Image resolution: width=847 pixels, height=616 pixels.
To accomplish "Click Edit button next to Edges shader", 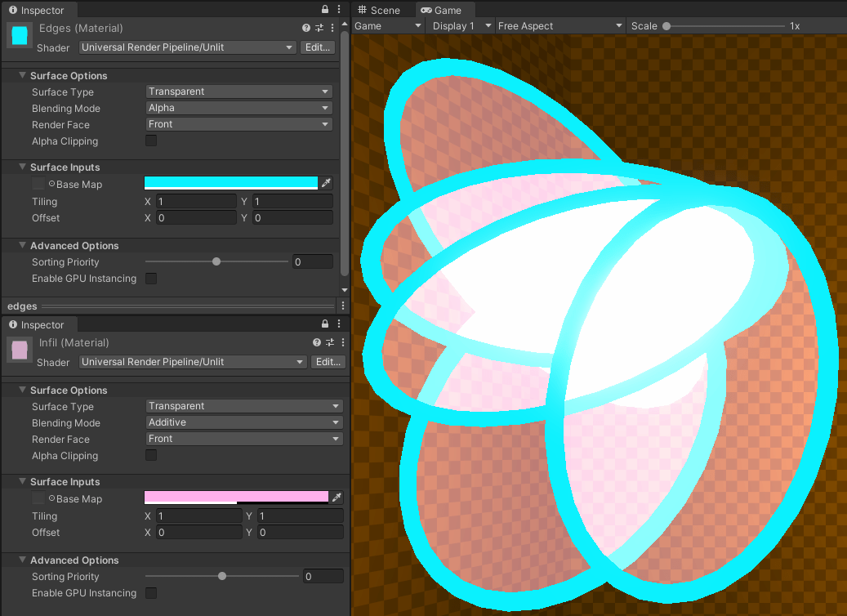I will tap(318, 47).
